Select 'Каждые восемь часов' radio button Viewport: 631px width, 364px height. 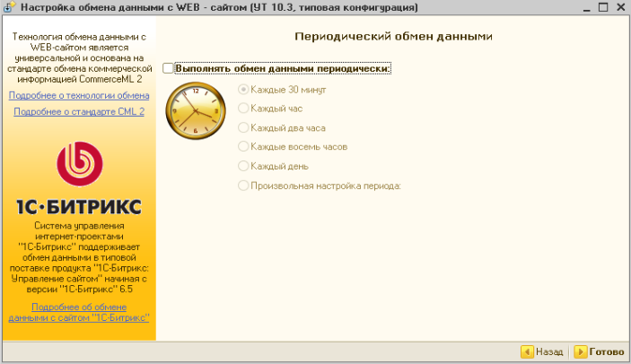coord(242,146)
